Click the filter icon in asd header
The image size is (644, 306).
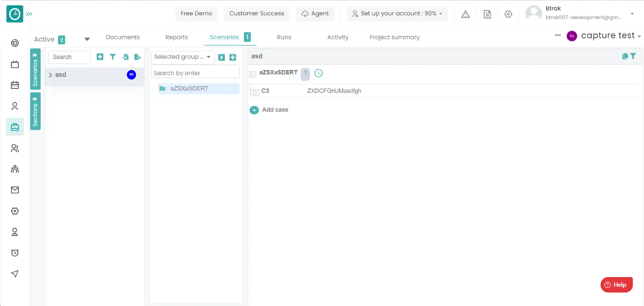tap(633, 56)
